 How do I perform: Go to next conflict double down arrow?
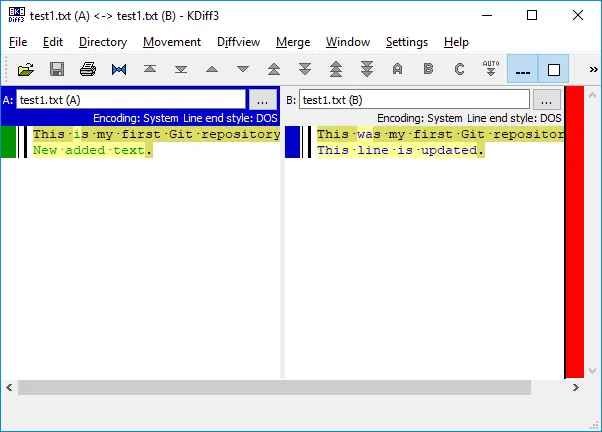point(305,70)
